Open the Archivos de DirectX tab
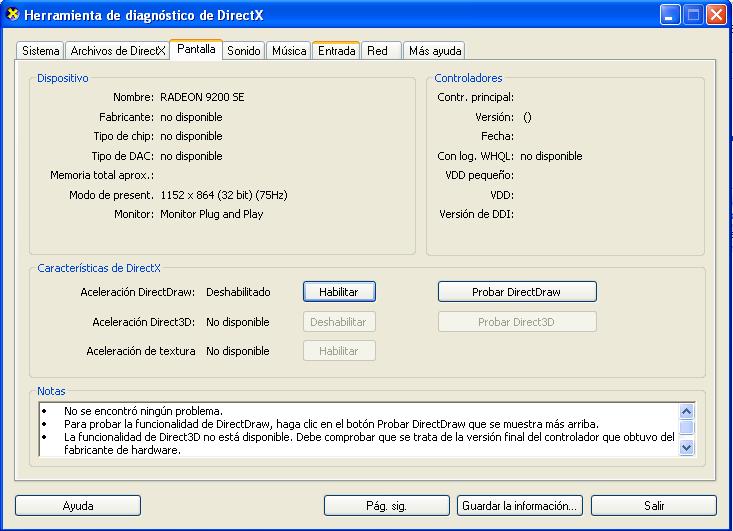733x531 pixels. tap(117, 51)
